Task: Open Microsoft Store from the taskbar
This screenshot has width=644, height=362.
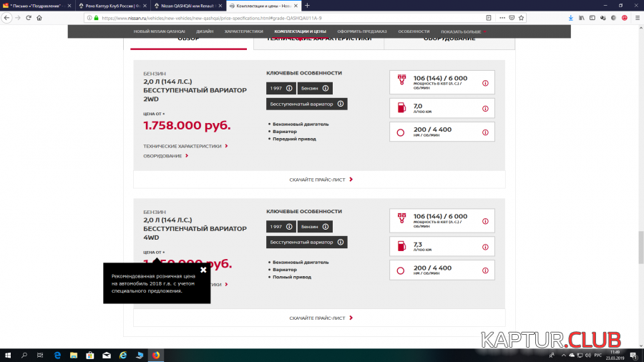Action: tap(90, 356)
